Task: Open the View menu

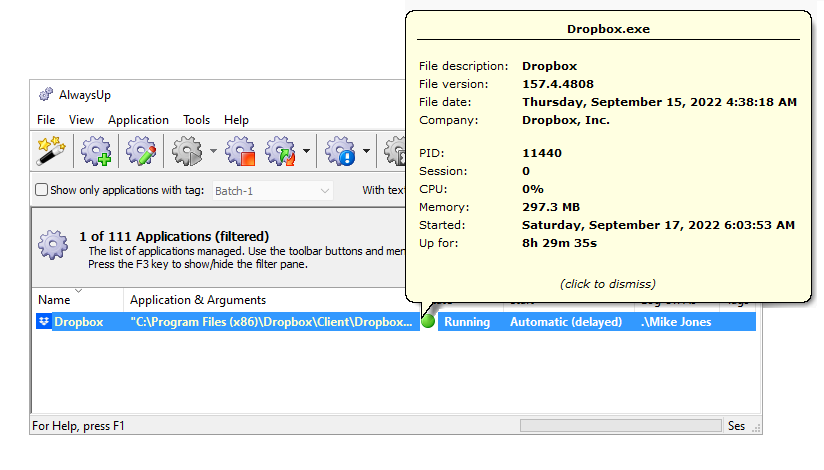Action: tap(81, 120)
